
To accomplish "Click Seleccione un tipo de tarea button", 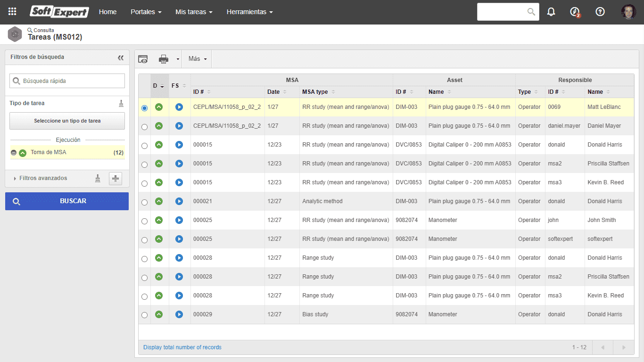I will (x=67, y=121).
